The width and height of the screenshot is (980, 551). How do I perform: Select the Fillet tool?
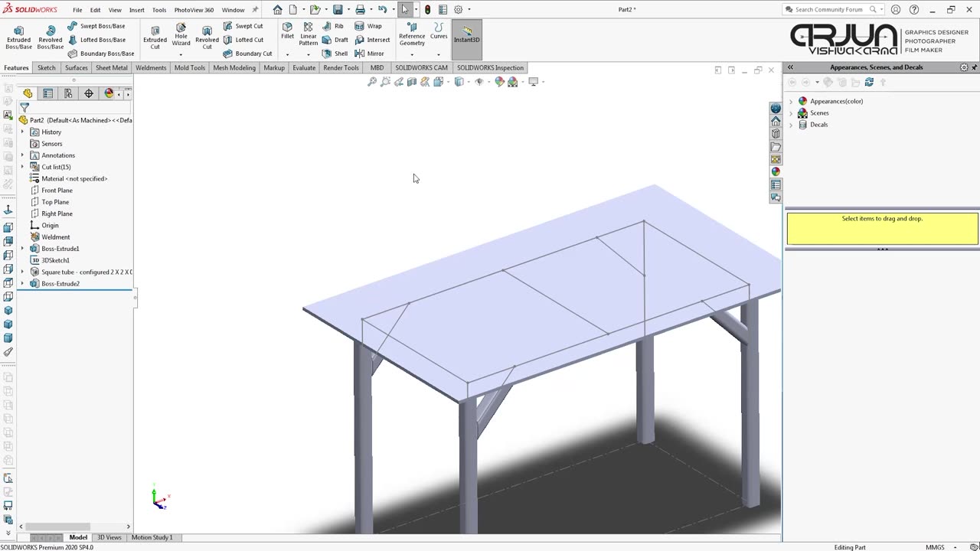(287, 31)
